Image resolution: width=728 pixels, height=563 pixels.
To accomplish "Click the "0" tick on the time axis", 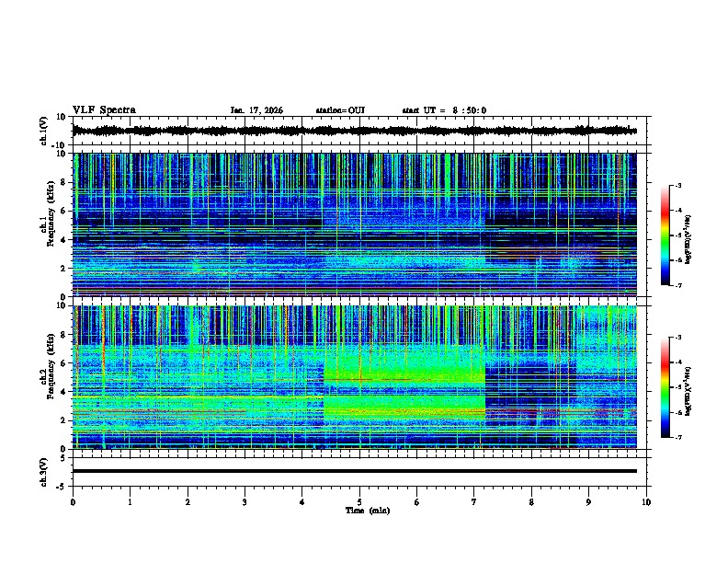I will point(73,502).
